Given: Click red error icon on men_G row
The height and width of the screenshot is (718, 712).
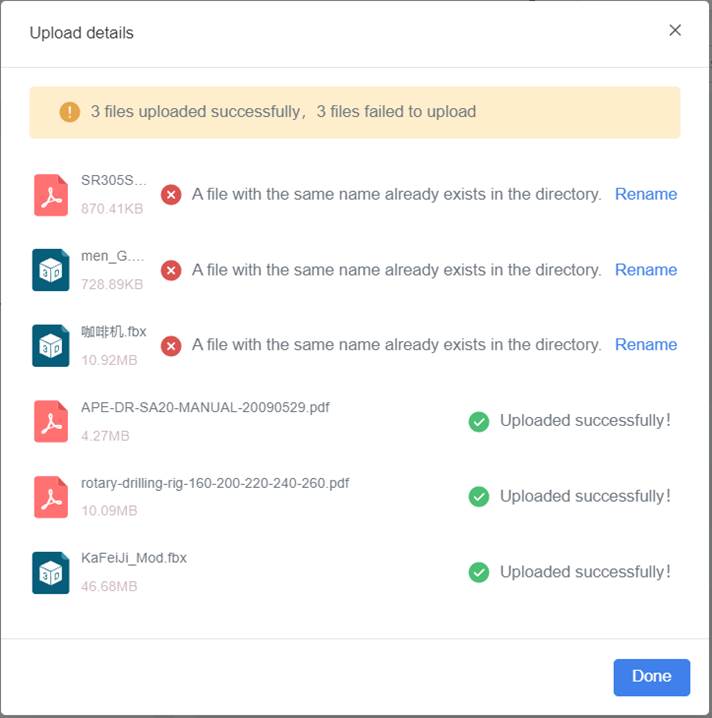Looking at the screenshot, I should (171, 270).
